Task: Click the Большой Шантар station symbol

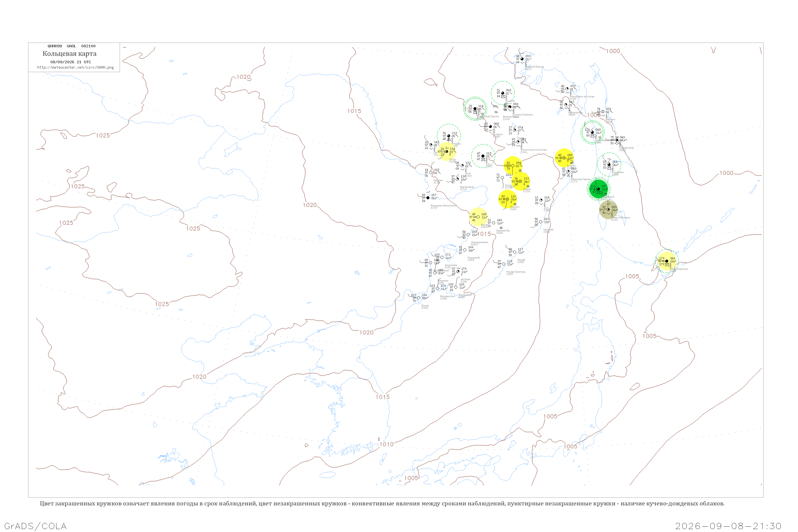Action: (522, 59)
